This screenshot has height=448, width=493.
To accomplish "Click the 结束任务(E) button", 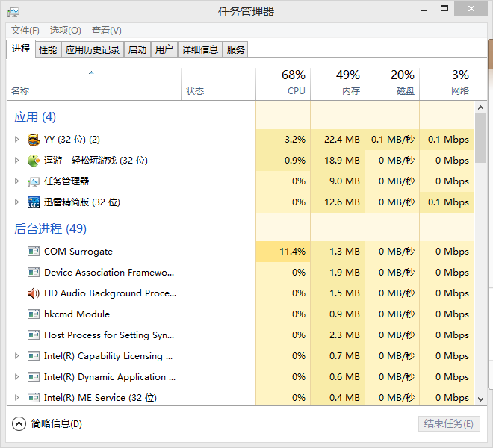I will click(x=449, y=423).
